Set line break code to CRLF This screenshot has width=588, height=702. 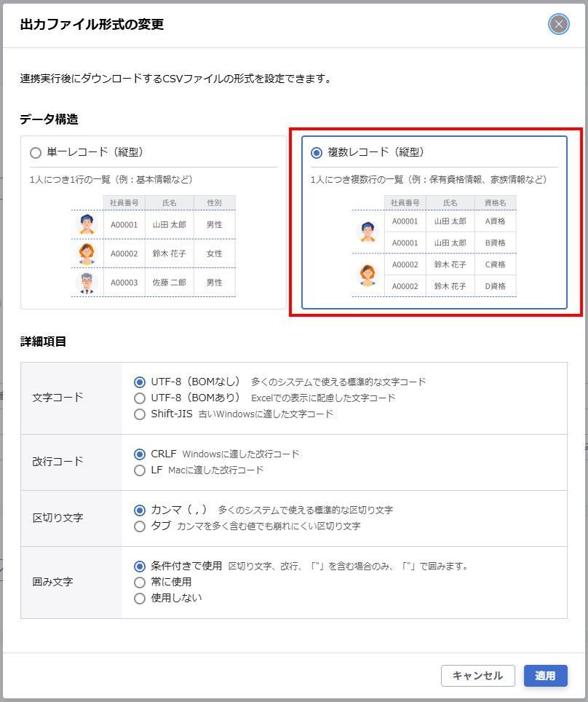click(x=140, y=454)
